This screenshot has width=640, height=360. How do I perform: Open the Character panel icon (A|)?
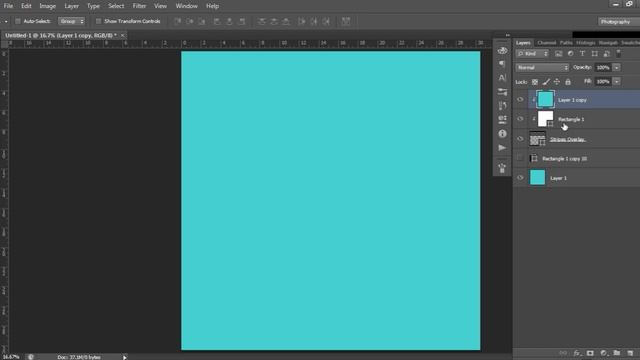pyautogui.click(x=502, y=78)
